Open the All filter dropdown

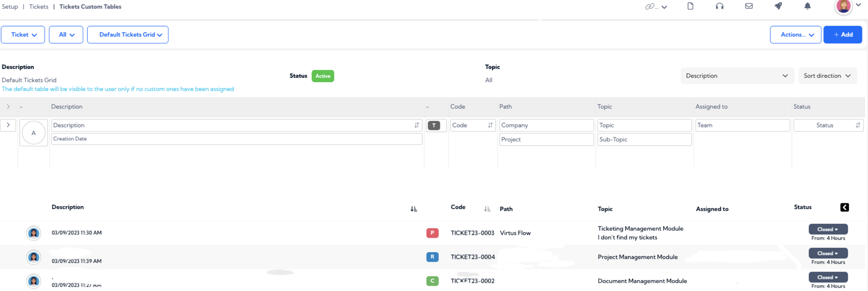pyautogui.click(x=66, y=35)
